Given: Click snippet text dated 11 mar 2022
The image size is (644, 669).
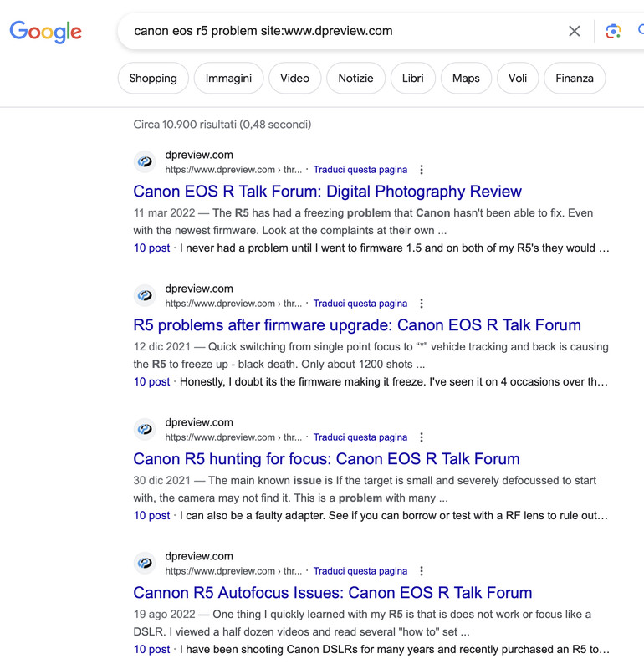Looking at the screenshot, I should 363,222.
